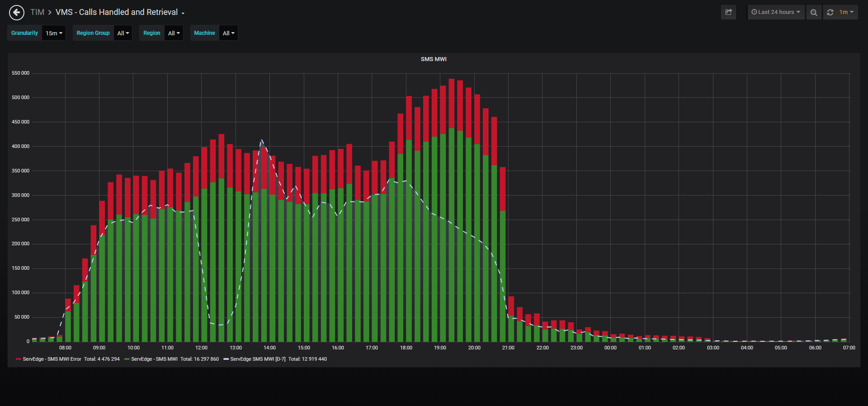Click the 550 000 y-axis label
Screen dimensions: 868x406
pos(20,73)
